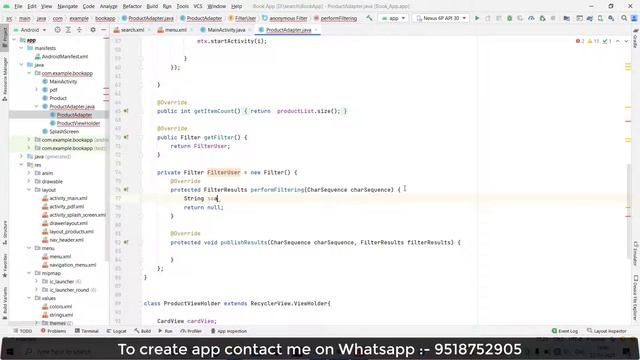Open the Event Log tool window

click(565, 331)
